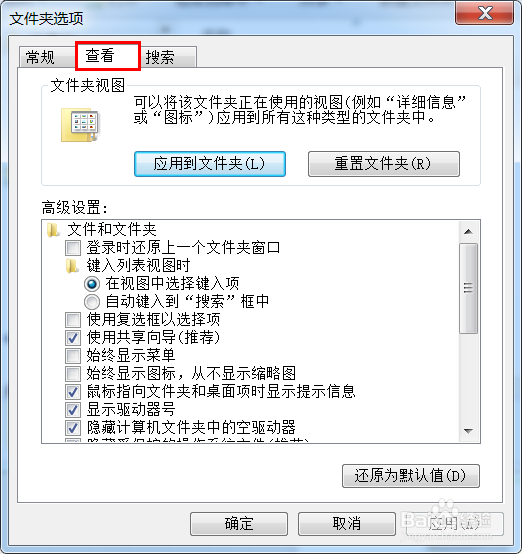Click the advanced settings scrollbar thumb
Screen dimensions: 522x554
tap(468, 288)
